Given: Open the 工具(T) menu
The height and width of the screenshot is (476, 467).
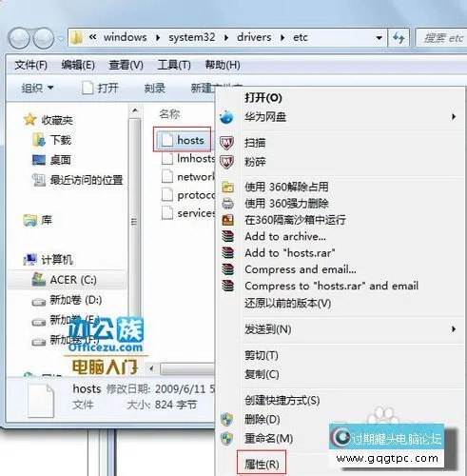Looking at the screenshot, I should coord(174,65).
